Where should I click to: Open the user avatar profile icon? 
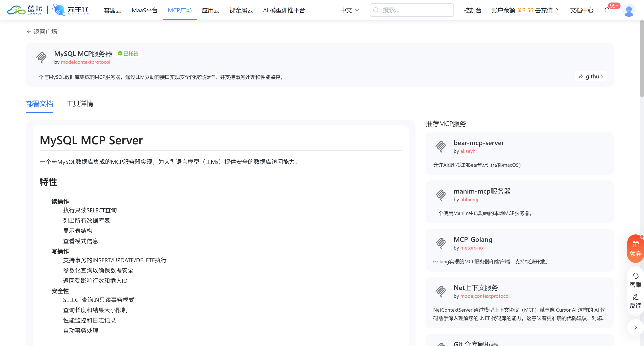(x=628, y=10)
